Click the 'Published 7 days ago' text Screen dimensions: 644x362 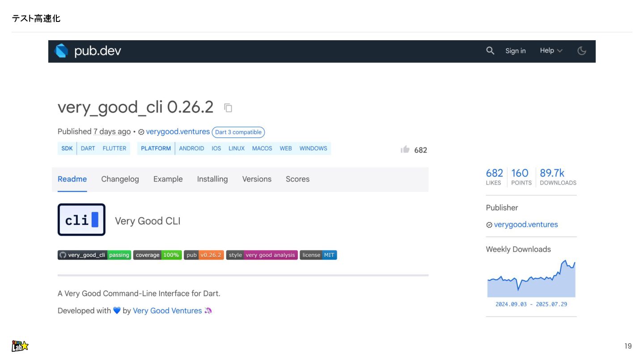click(94, 132)
